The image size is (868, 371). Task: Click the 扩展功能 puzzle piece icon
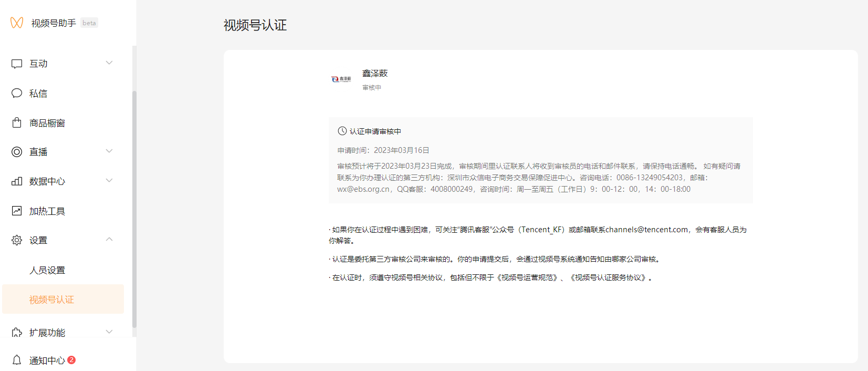[17, 332]
